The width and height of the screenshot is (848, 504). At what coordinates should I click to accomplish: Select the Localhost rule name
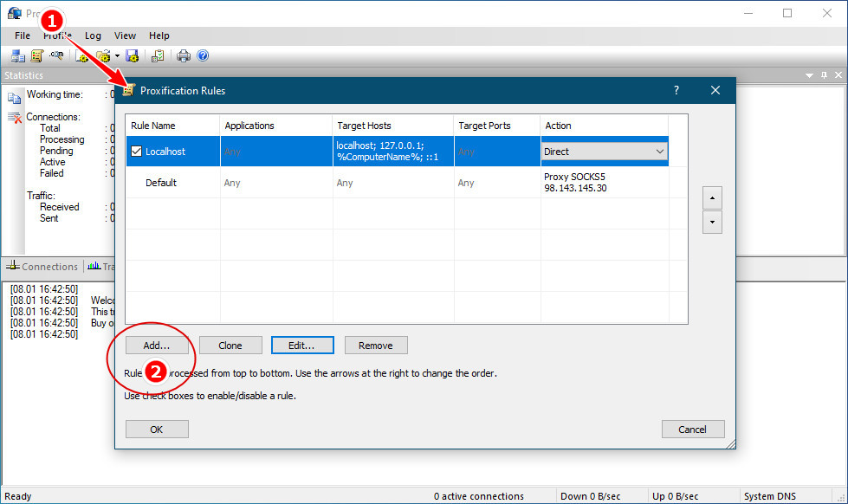tap(165, 152)
